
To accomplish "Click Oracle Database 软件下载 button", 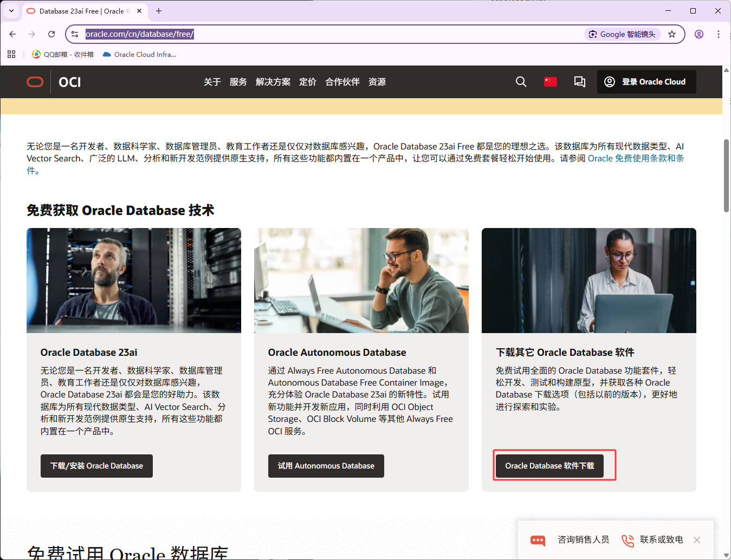I will [x=549, y=466].
